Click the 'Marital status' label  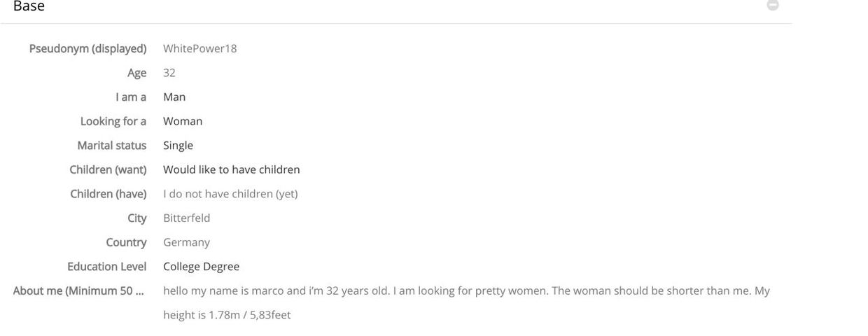pos(112,146)
